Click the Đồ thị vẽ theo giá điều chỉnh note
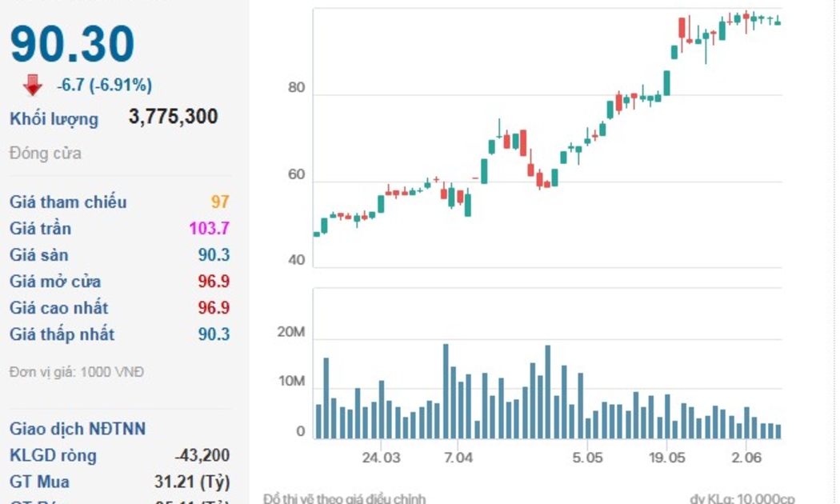 click(x=344, y=498)
